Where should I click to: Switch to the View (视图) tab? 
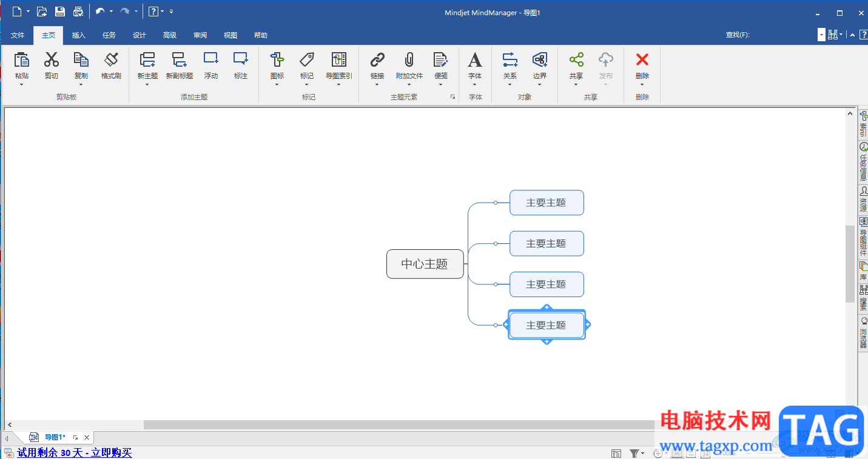(x=230, y=35)
